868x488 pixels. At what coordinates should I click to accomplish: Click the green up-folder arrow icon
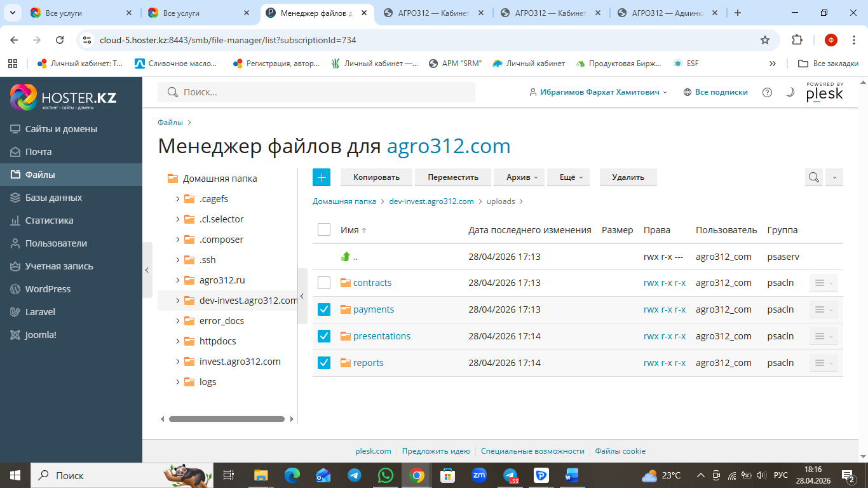pyautogui.click(x=346, y=257)
